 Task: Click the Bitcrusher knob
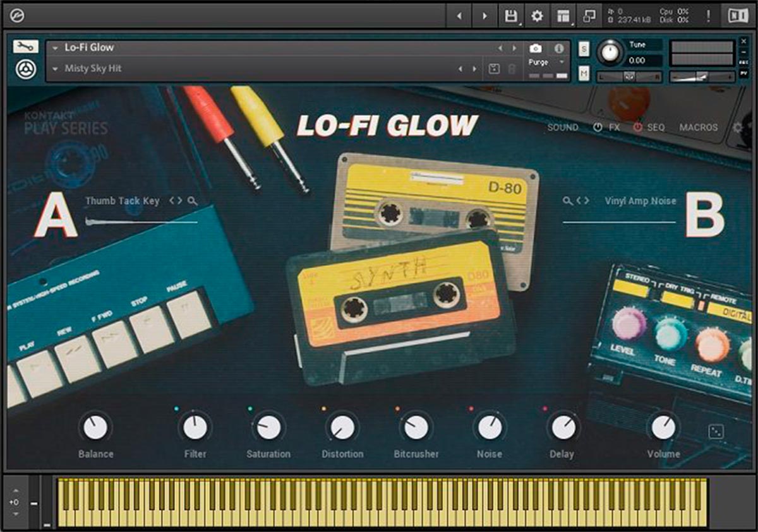pos(416,427)
